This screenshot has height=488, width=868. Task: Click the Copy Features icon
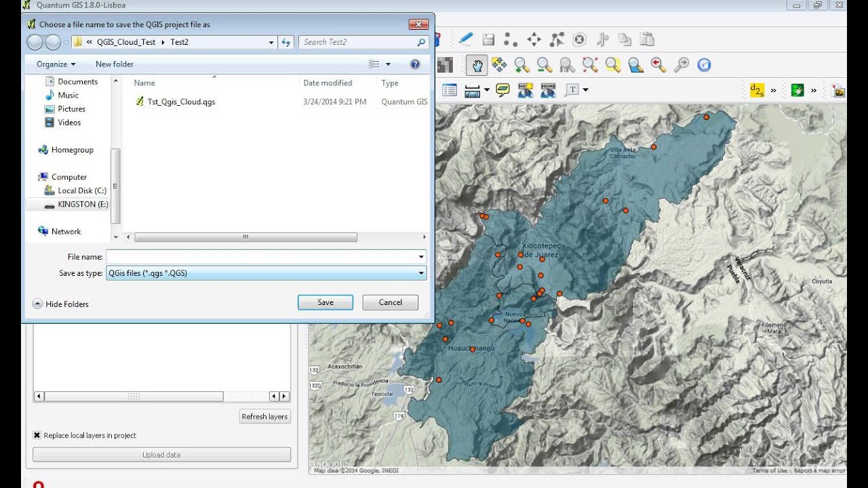tap(625, 39)
